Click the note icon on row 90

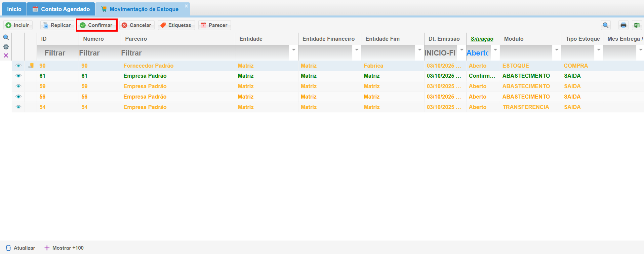pos(31,66)
